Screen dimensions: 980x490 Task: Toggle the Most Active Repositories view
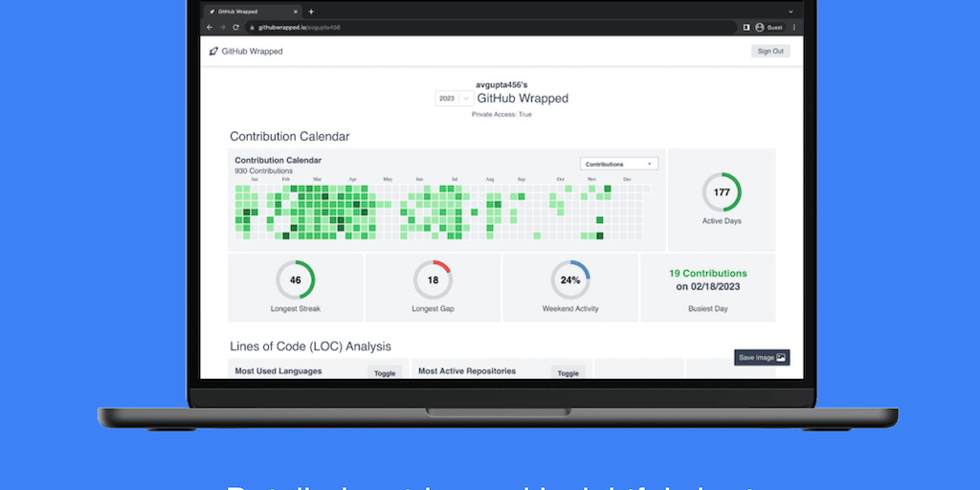[x=568, y=373]
